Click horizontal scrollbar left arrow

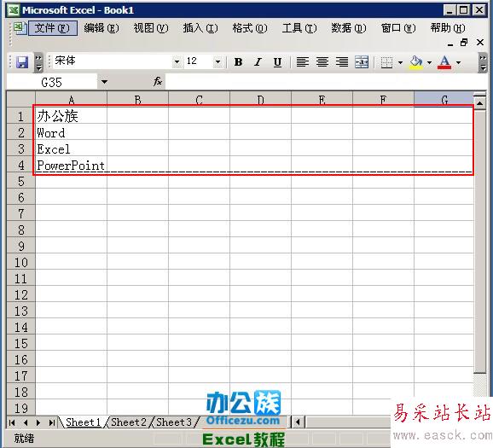coord(298,422)
